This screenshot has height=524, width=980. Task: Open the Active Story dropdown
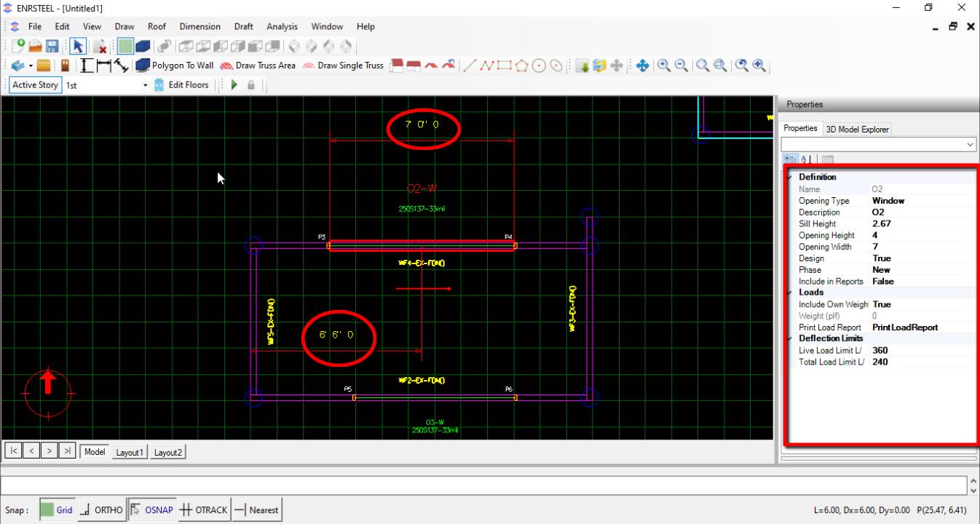point(145,85)
